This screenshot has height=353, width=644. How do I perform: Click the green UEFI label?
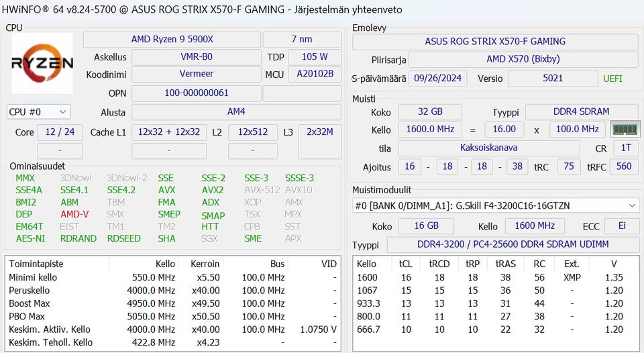[x=612, y=79]
